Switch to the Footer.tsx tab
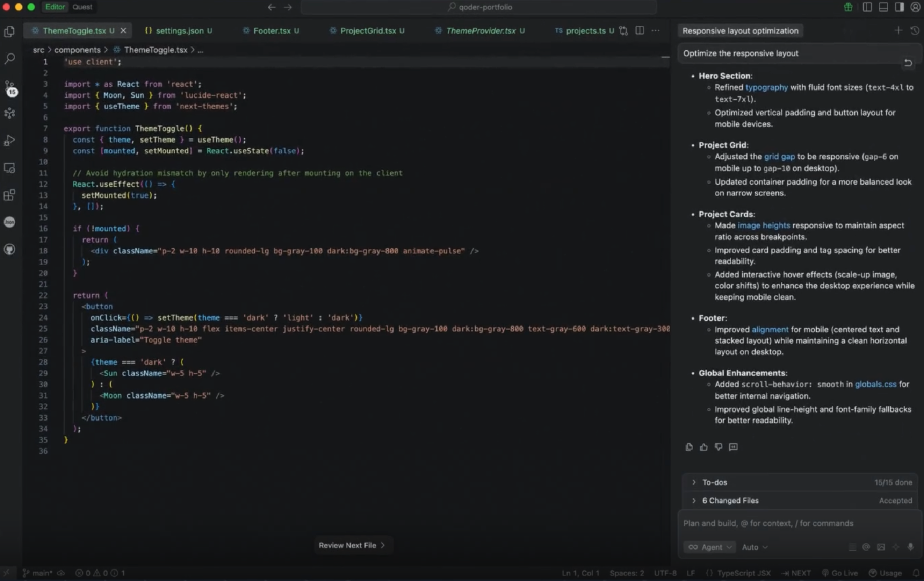Image resolution: width=924 pixels, height=581 pixels. [272, 31]
